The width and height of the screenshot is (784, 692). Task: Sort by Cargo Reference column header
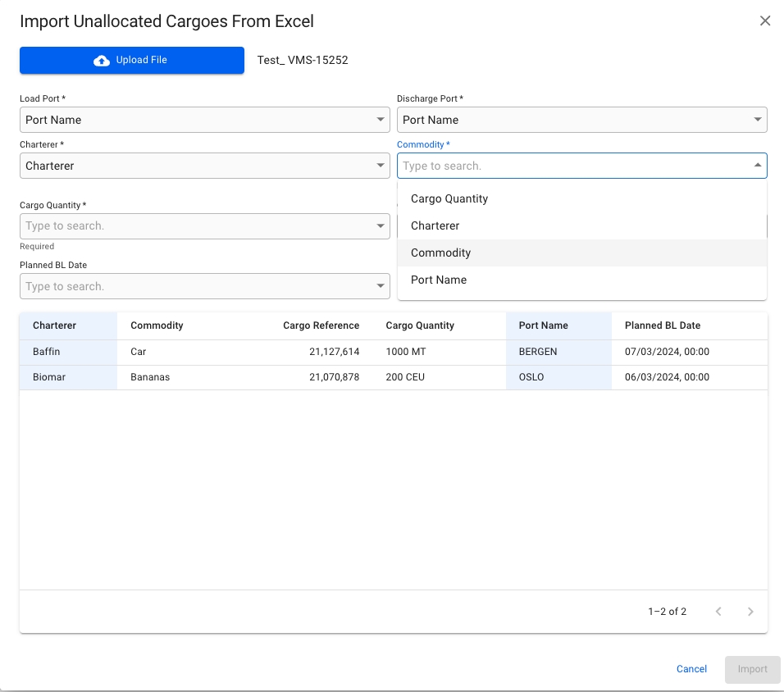click(x=321, y=326)
